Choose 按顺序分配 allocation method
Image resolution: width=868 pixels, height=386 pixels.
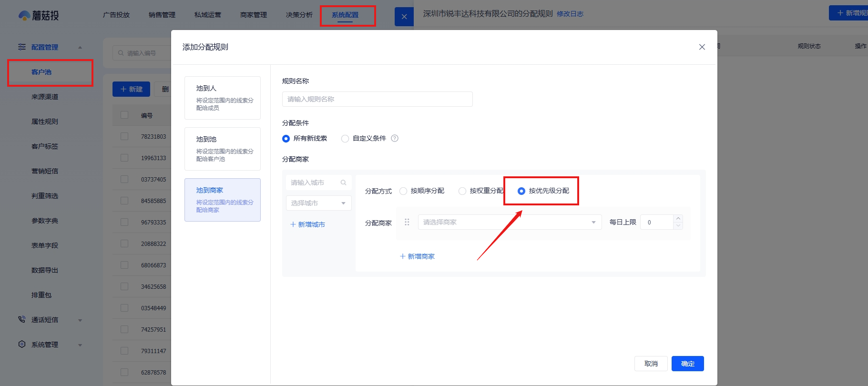coord(403,191)
